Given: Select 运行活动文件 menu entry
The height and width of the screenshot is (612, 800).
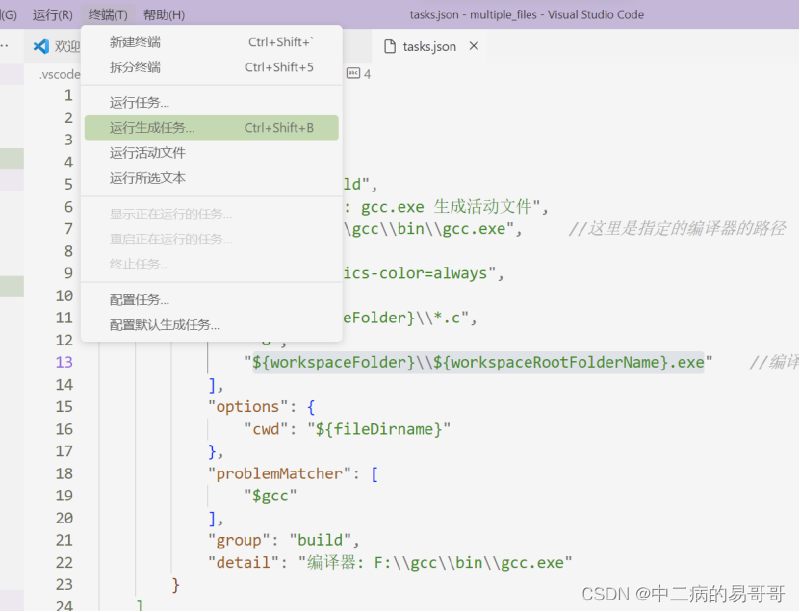Looking at the screenshot, I should (x=212, y=152).
